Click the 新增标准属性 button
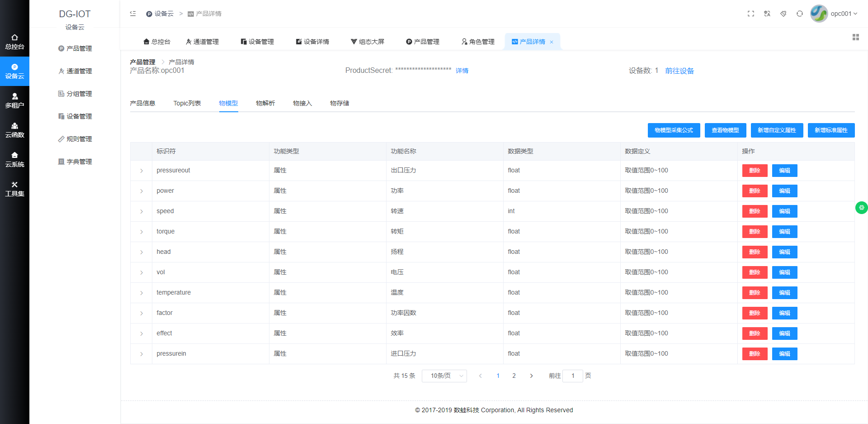Screen dimensions: 868x424 [831, 130]
